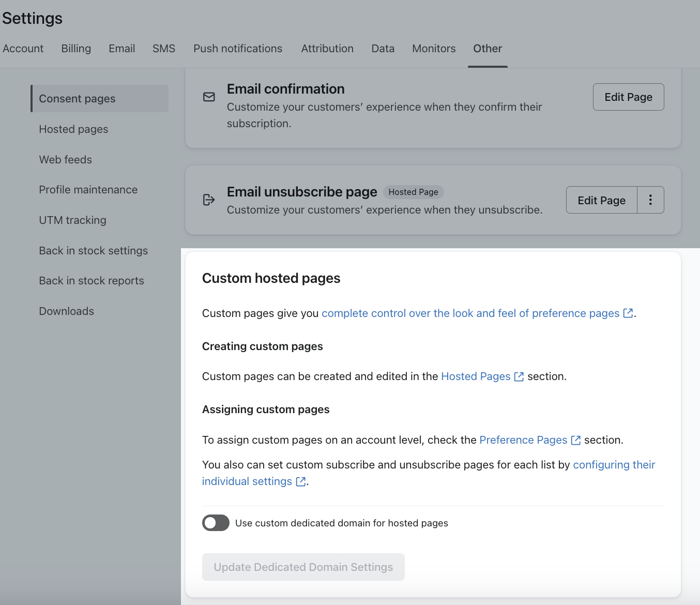Screen dimensions: 700x605
Task: Open the complete control over preference pages link
Action: click(x=469, y=313)
